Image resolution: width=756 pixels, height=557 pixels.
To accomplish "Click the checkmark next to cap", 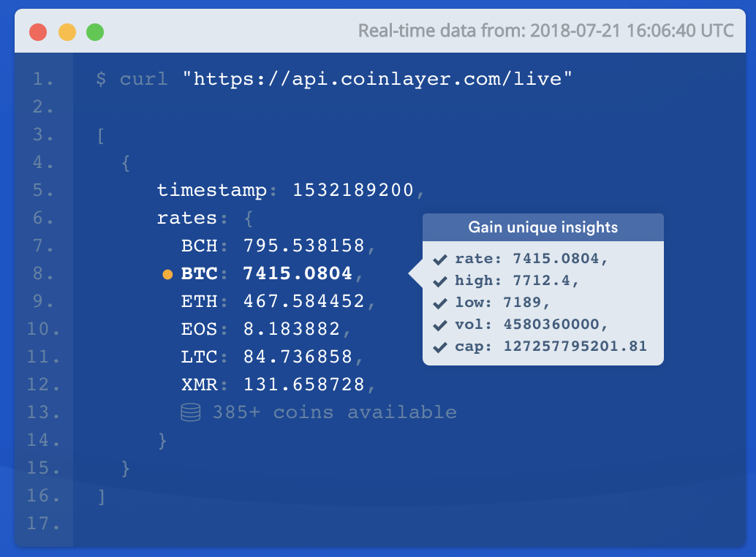I will [x=439, y=347].
